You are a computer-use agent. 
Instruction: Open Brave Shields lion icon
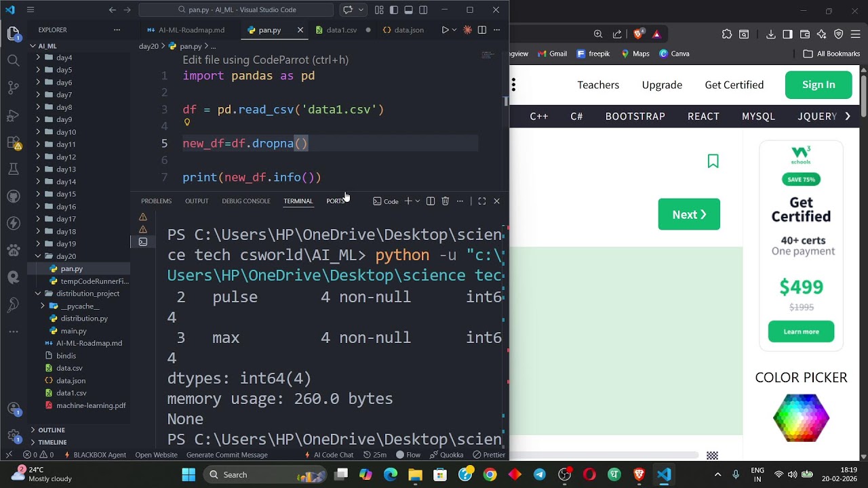[639, 34]
